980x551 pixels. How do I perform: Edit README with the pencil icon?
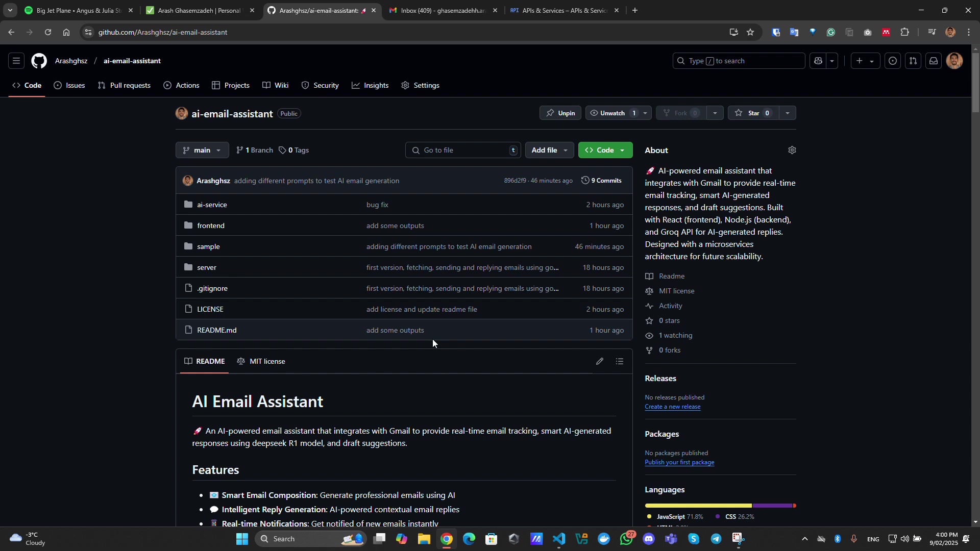coord(600,361)
